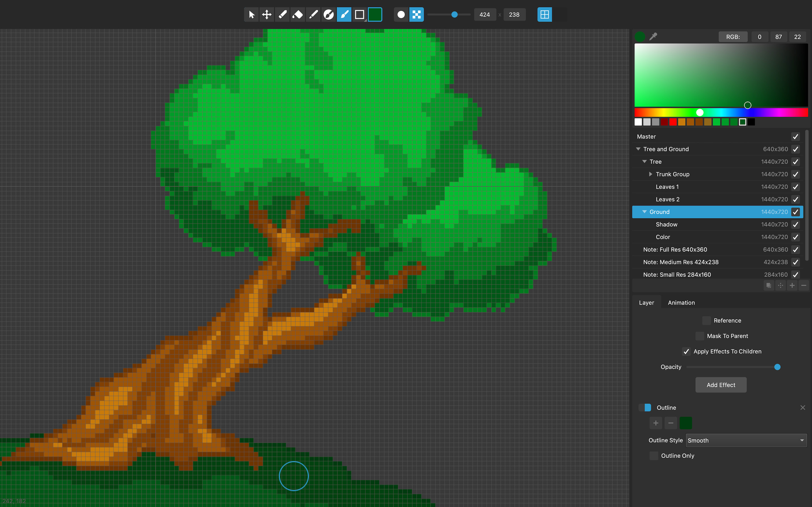Uncheck Apply Effects To Children
Screen dimensions: 812x507
[686, 351]
